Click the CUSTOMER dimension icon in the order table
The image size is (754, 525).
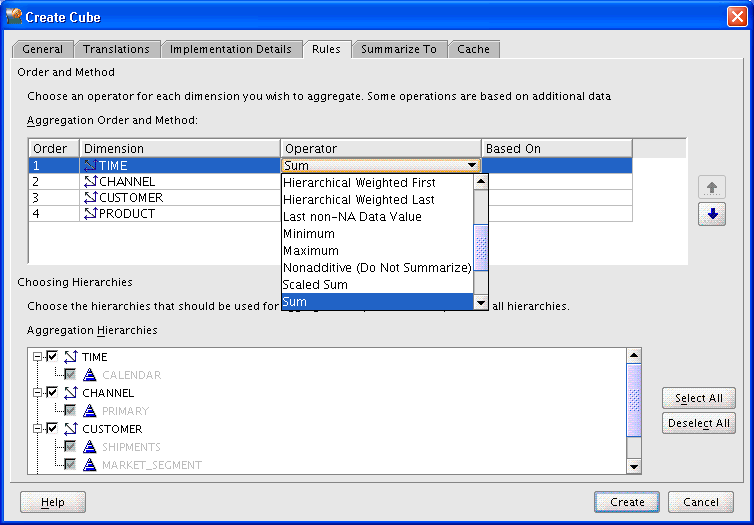click(x=90, y=198)
